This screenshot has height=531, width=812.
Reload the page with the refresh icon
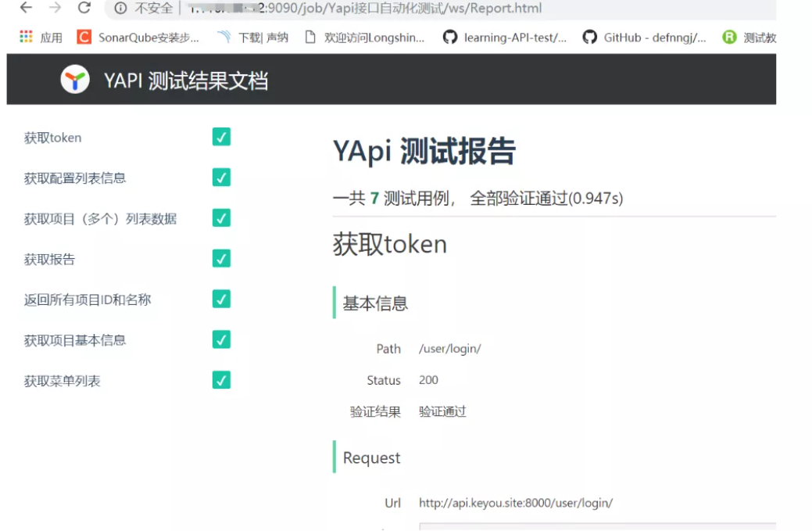pos(84,9)
